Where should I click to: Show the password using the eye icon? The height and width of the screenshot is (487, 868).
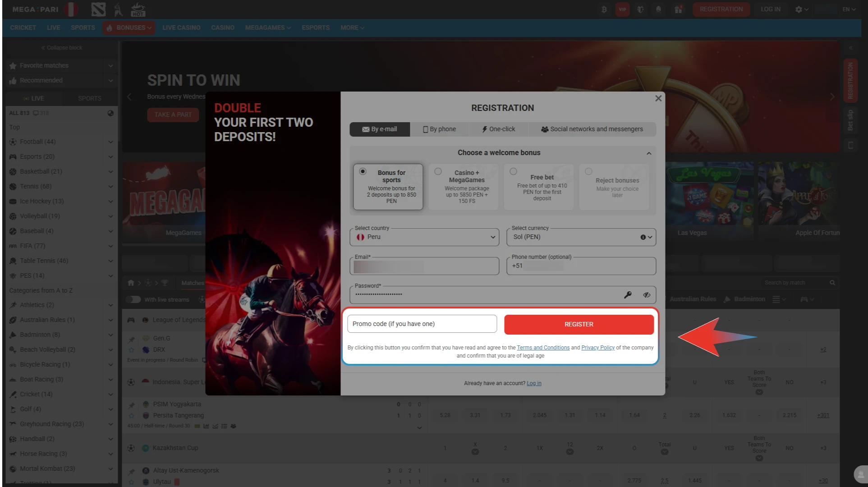tap(647, 295)
